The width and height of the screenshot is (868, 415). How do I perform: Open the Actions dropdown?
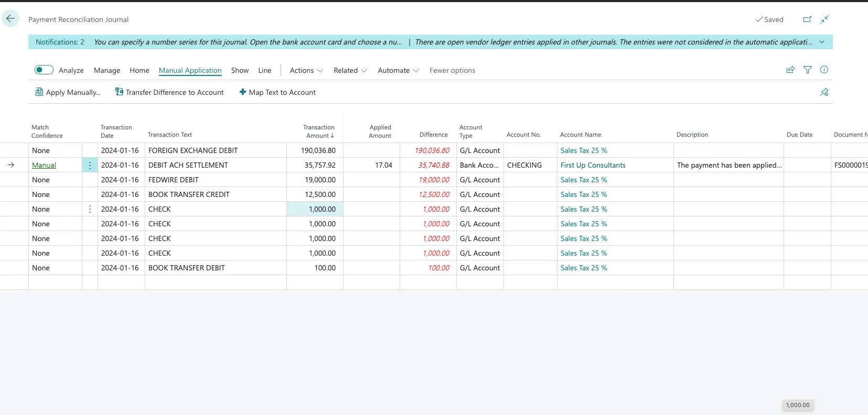click(x=306, y=70)
